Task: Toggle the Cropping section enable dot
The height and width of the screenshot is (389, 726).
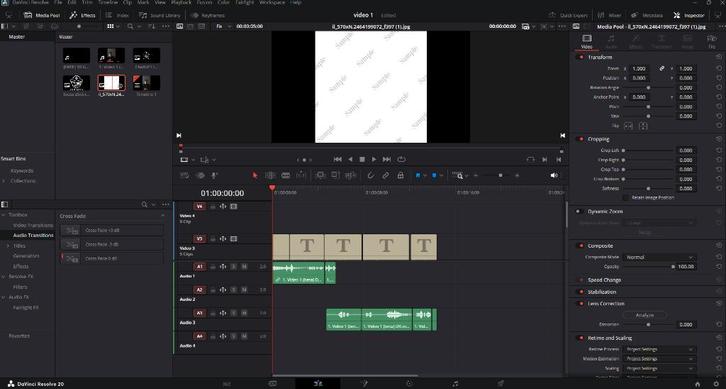Action: (581, 139)
